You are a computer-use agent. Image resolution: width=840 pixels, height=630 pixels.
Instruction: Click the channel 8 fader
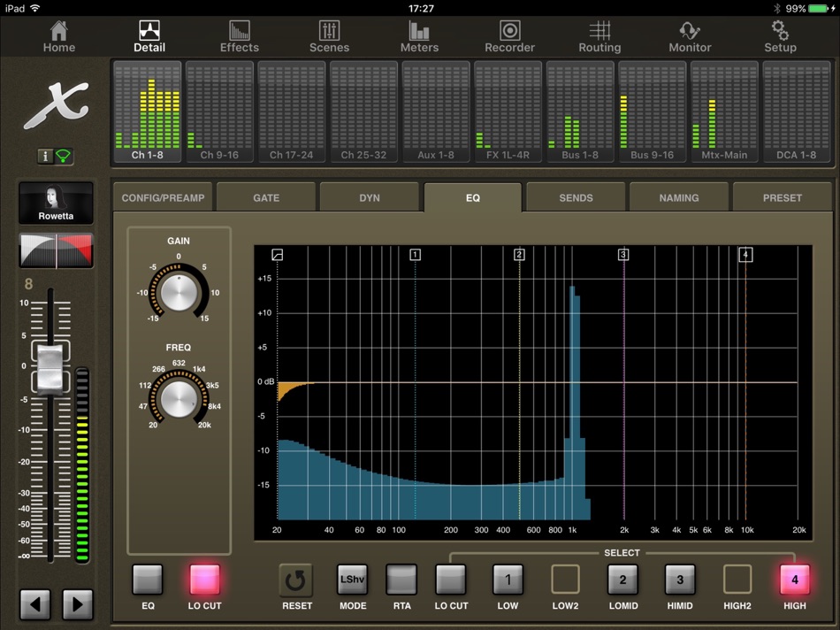point(50,366)
